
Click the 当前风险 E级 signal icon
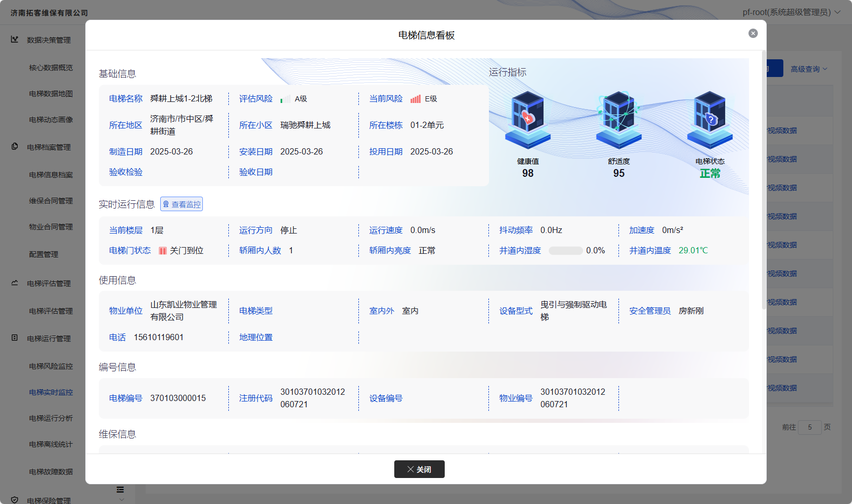[x=415, y=99]
